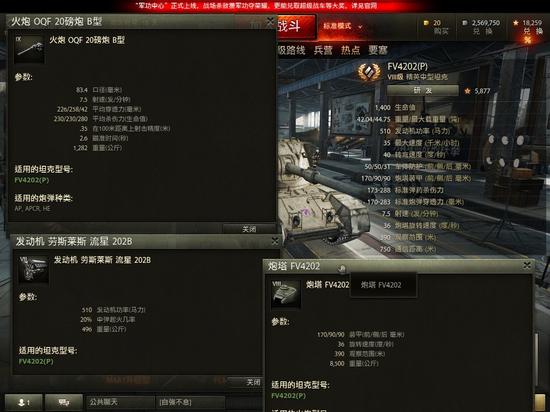
Task: Click the 劳斯莱斯 流星 202B engine icon
Action: pos(34,269)
